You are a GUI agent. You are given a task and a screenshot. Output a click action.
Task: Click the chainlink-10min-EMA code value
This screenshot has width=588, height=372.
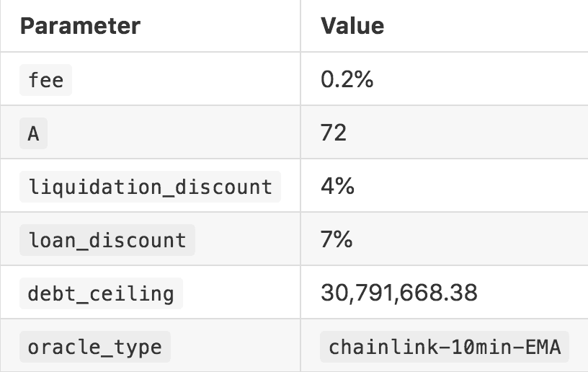pos(445,347)
